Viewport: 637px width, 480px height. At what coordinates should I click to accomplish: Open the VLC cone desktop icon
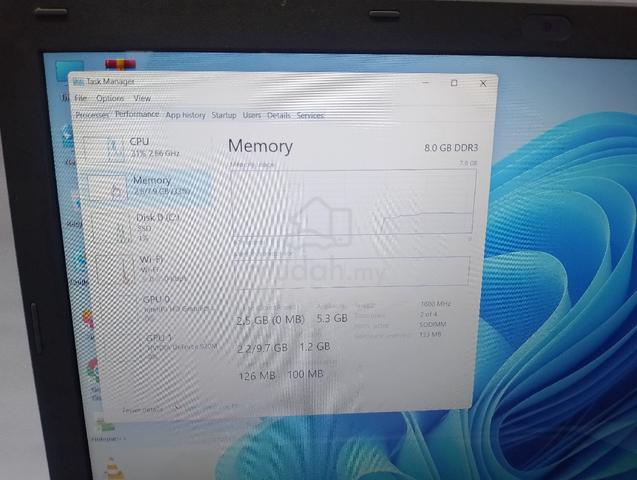[113, 469]
